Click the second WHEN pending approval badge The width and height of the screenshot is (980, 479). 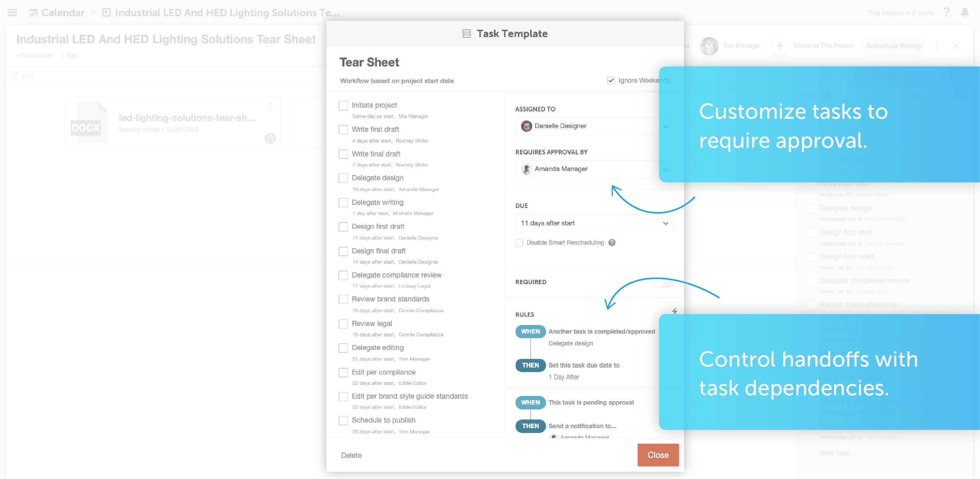tap(530, 403)
